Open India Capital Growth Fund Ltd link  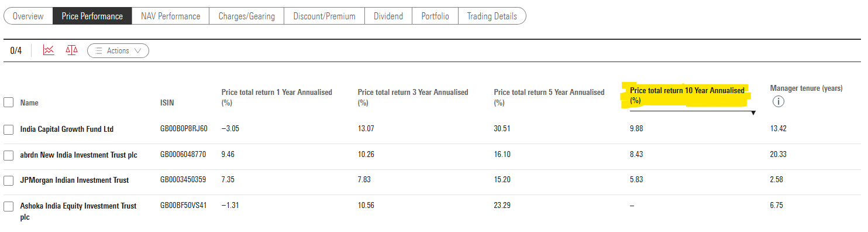pyautogui.click(x=67, y=129)
